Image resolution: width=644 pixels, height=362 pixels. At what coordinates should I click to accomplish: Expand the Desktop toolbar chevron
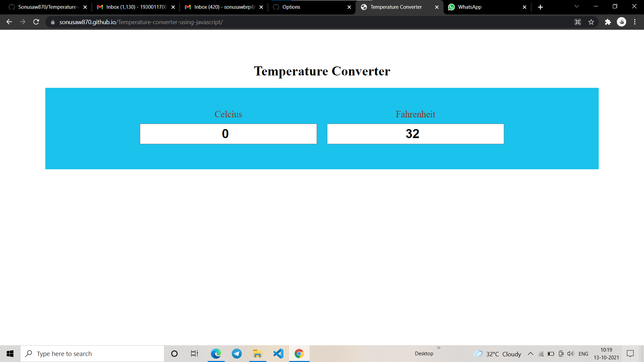tap(439, 348)
